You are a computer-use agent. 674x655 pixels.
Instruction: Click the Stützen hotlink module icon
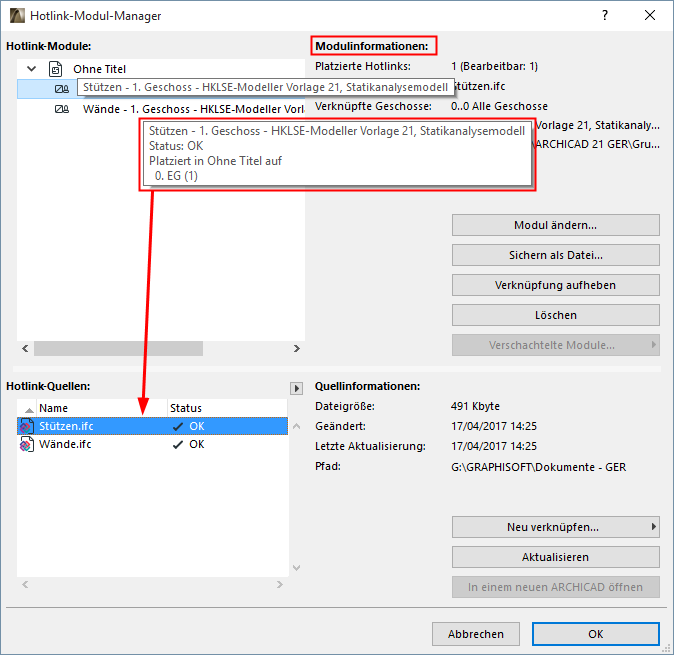pos(61,89)
